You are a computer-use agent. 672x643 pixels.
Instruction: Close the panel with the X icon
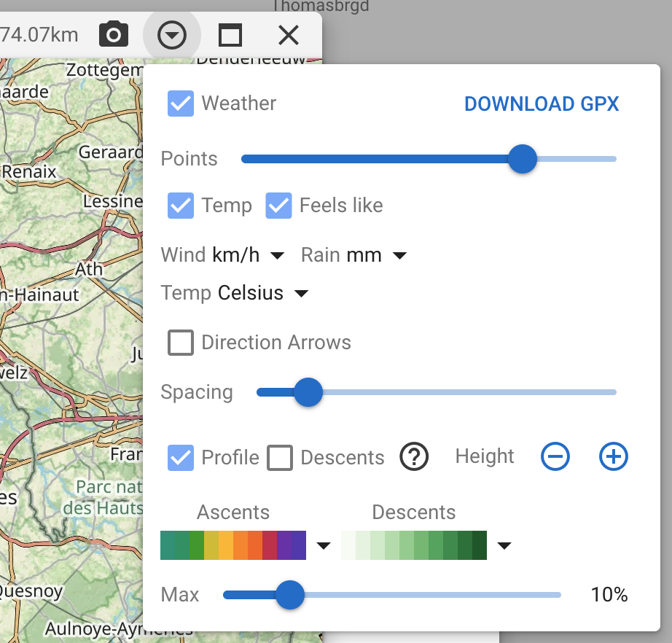289,34
